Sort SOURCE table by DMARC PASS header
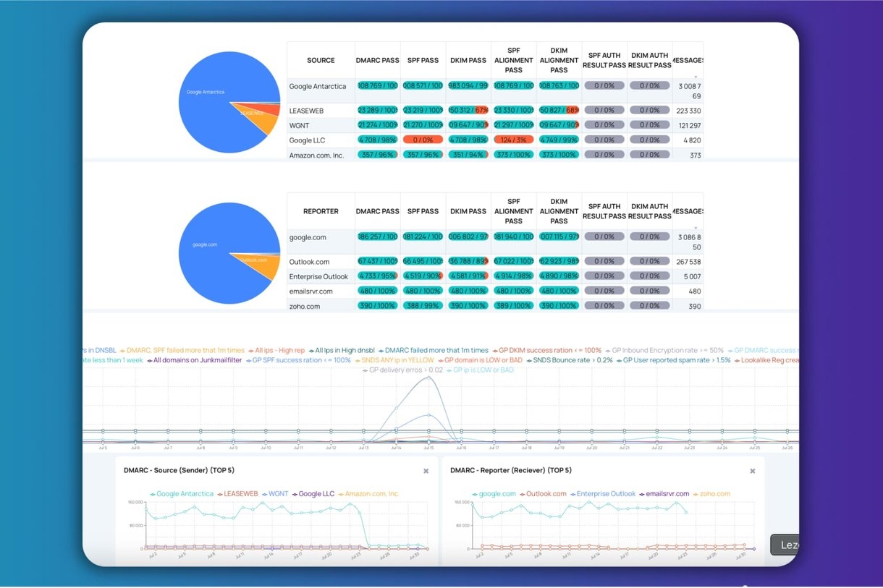 [x=377, y=60]
